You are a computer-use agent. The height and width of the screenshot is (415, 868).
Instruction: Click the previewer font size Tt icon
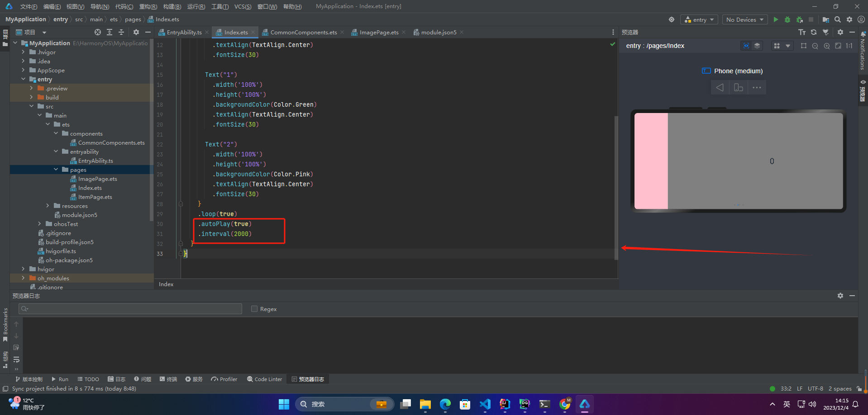pos(802,32)
